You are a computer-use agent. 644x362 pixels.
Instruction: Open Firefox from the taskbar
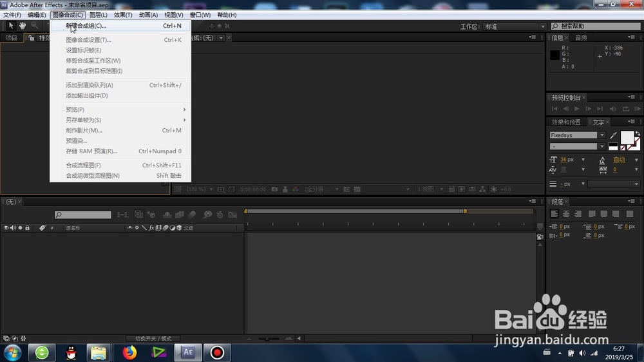point(129,352)
